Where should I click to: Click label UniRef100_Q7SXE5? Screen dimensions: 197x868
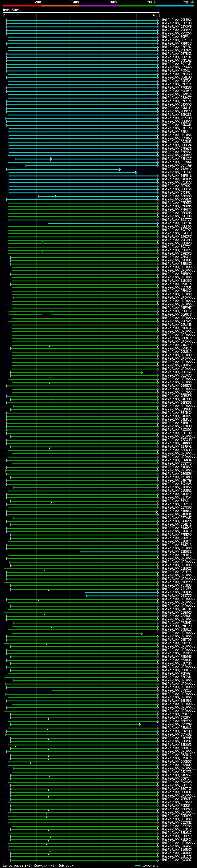coord(177,691)
